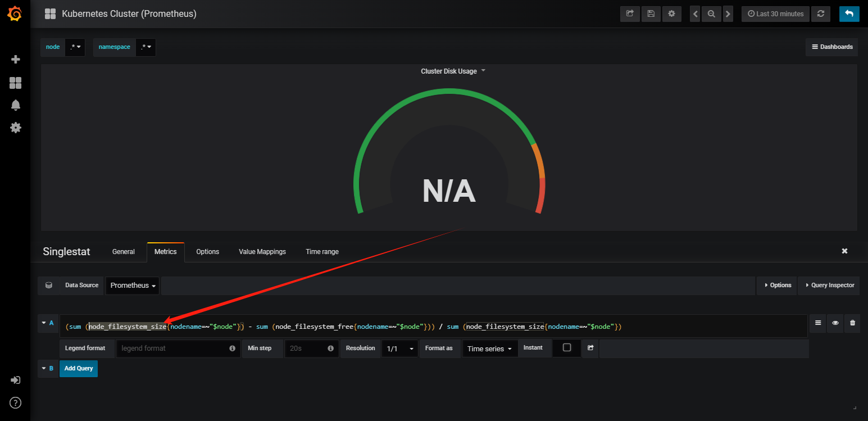Screen dimensions: 868x421
Task: Click the Share dashboard icon
Action: (630, 14)
